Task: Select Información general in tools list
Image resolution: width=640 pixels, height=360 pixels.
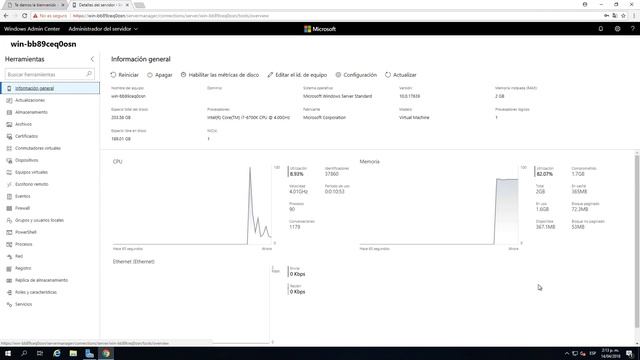Action: 50,88
